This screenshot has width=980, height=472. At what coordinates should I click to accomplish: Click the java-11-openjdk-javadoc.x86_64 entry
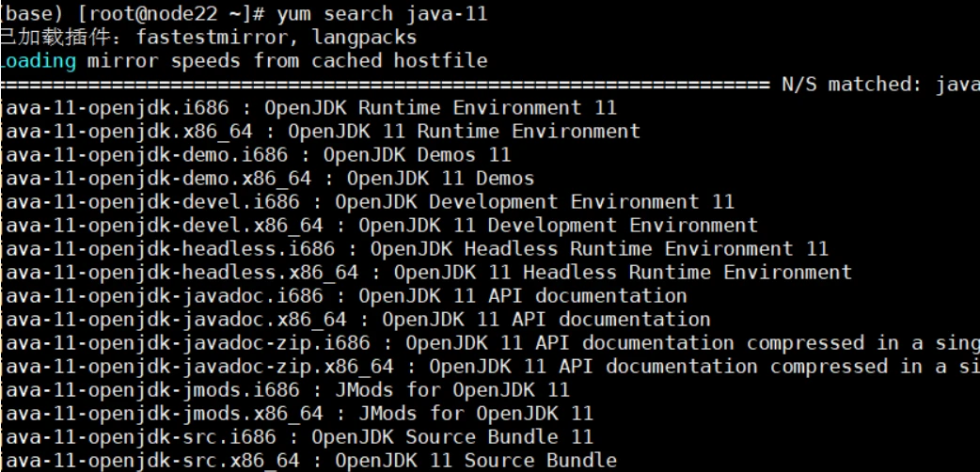click(173, 320)
